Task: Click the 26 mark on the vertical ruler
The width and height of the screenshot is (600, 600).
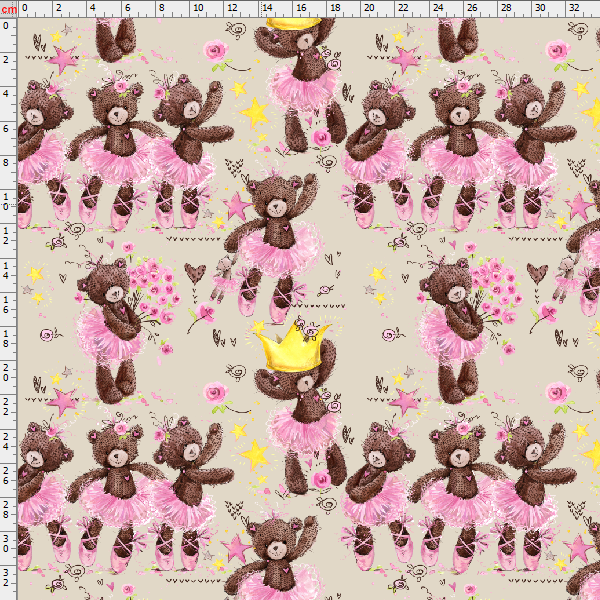Action: coord(6,476)
